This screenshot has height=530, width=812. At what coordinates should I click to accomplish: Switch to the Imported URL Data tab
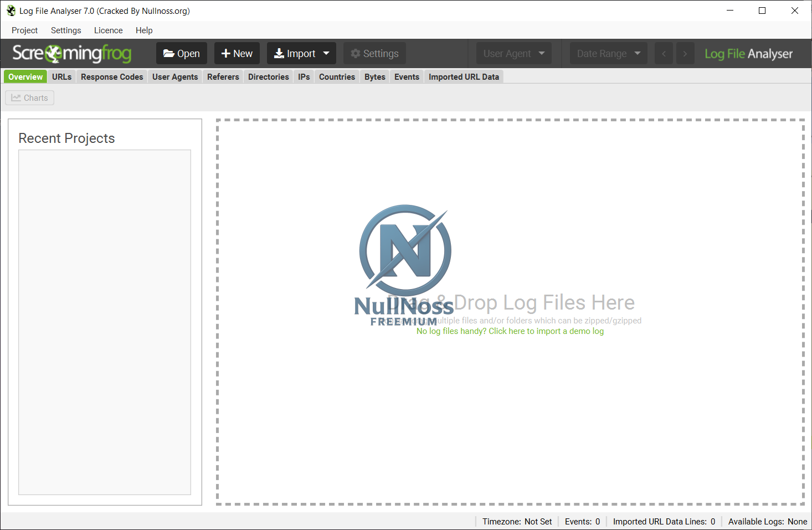click(x=464, y=77)
